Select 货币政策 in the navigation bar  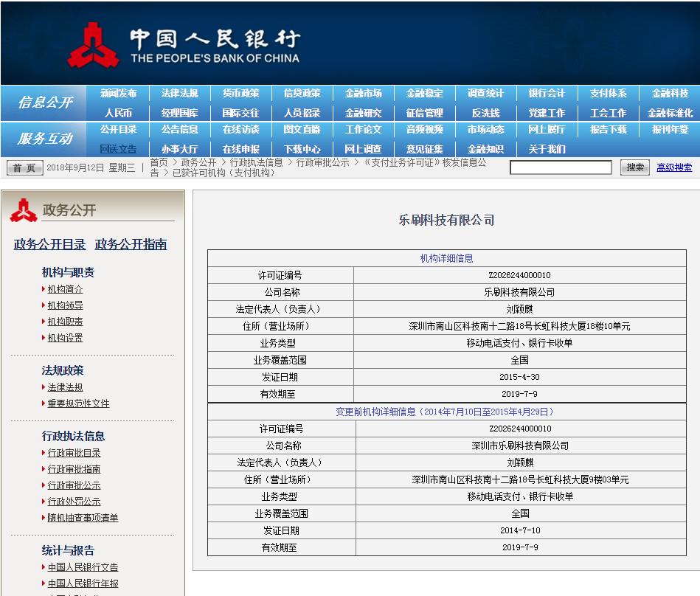tap(240, 93)
